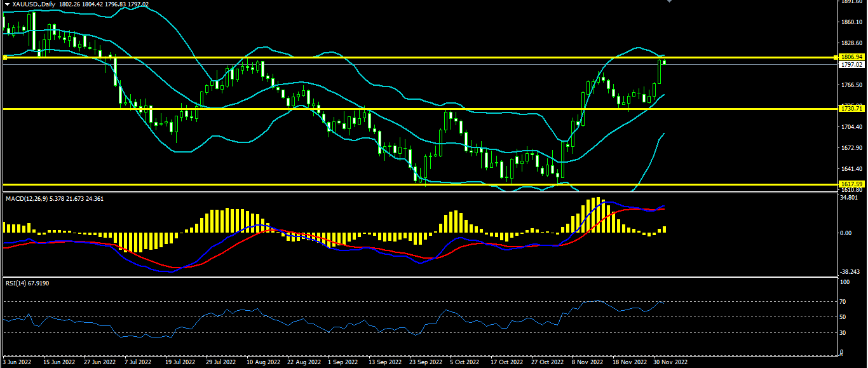Click the XAUUSD..Daily chart title
868x368 pixels.
(32, 4)
